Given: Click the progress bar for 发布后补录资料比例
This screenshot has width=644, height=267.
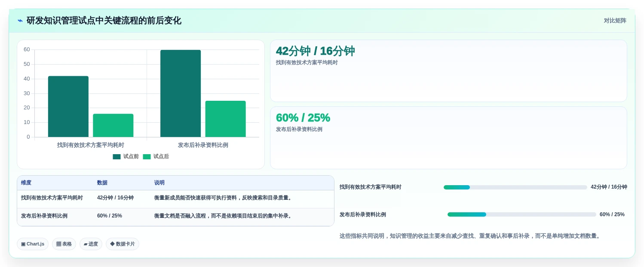Looking at the screenshot, I should point(521,214).
